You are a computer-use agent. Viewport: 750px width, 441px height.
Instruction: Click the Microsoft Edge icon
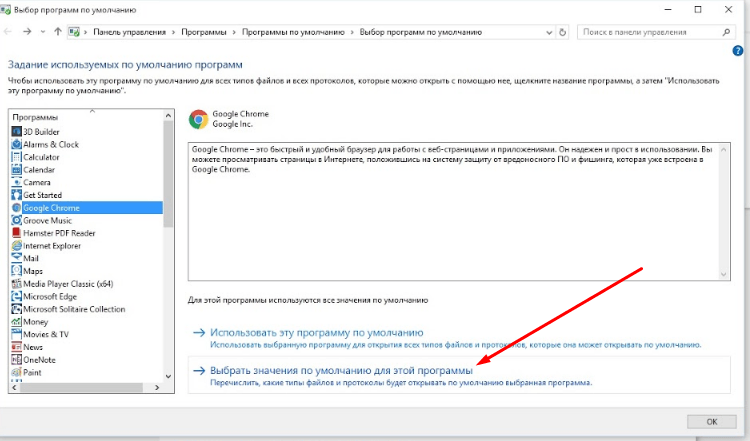[x=16, y=296]
